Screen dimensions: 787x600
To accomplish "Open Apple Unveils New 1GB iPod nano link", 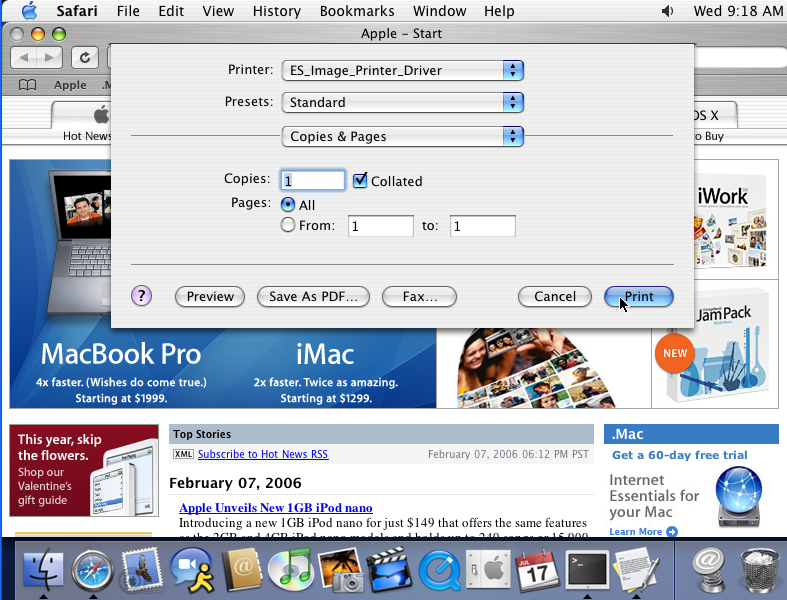I will point(276,508).
